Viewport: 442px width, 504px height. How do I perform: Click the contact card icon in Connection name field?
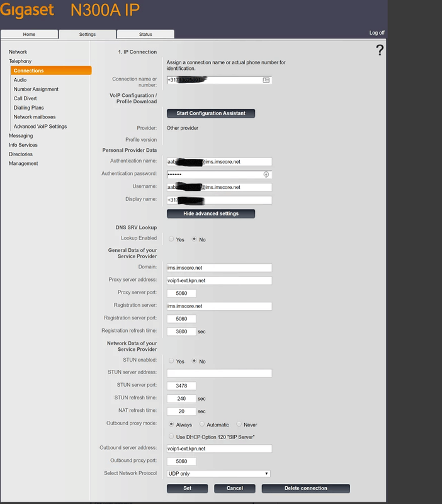pyautogui.click(x=266, y=80)
